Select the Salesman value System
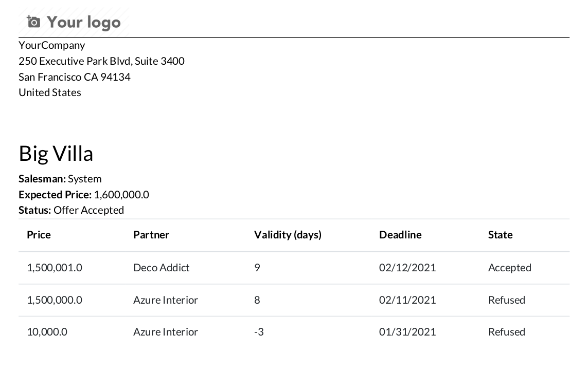Viewport: 588px width, 372px height. [85, 179]
